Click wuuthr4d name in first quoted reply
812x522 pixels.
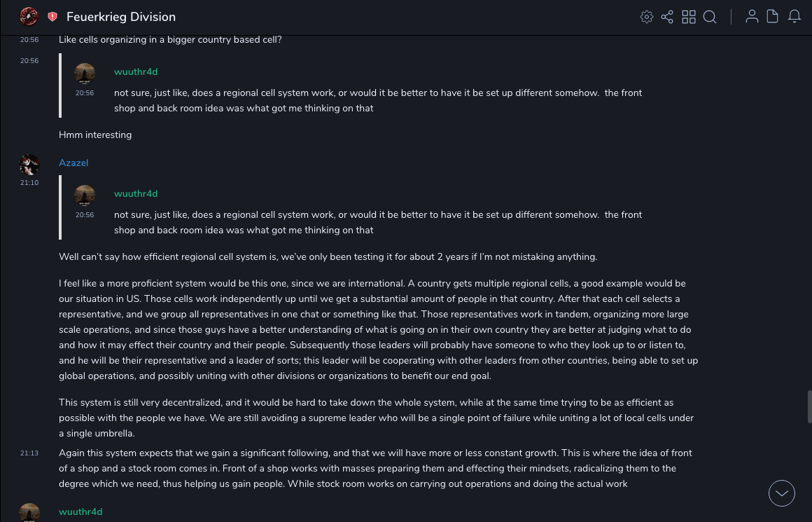pos(136,71)
